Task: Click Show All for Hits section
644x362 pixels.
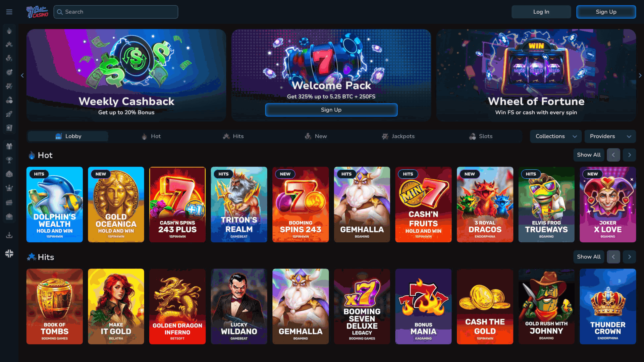Action: pyautogui.click(x=589, y=257)
